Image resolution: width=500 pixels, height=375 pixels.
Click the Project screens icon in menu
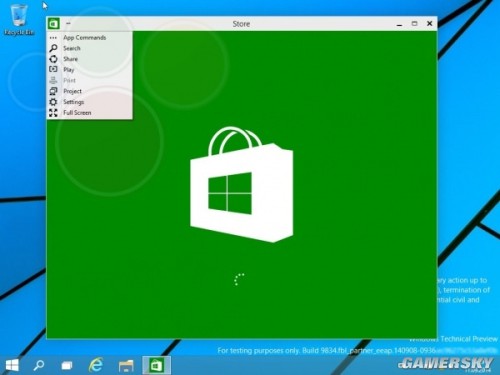(53, 91)
